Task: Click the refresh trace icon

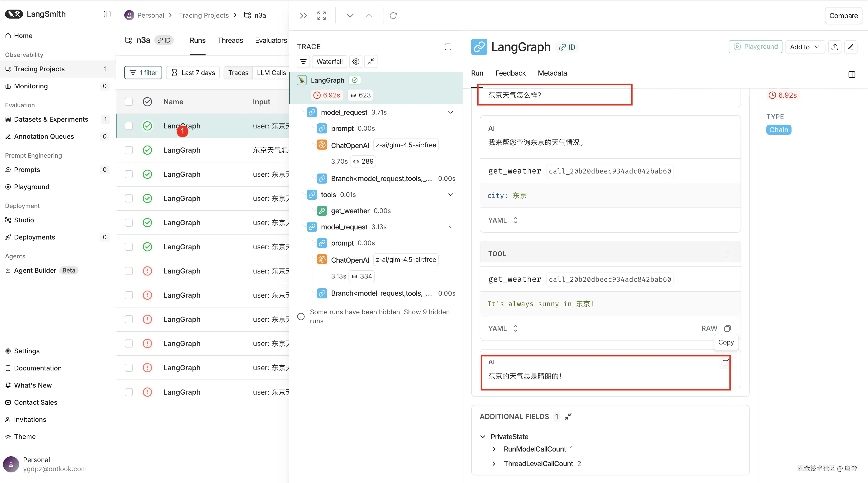Action: 393,16
